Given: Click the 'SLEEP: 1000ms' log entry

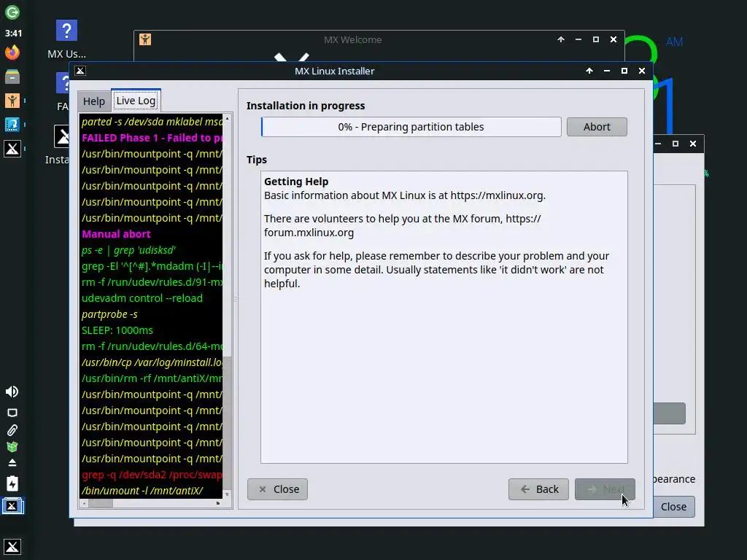Looking at the screenshot, I should [x=117, y=330].
